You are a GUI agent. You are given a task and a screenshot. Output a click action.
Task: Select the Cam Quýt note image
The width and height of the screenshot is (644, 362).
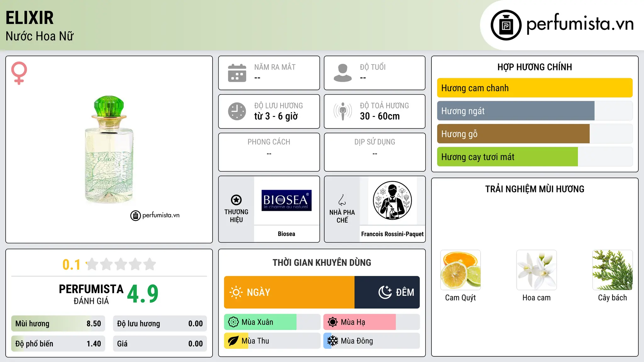pyautogui.click(x=460, y=270)
